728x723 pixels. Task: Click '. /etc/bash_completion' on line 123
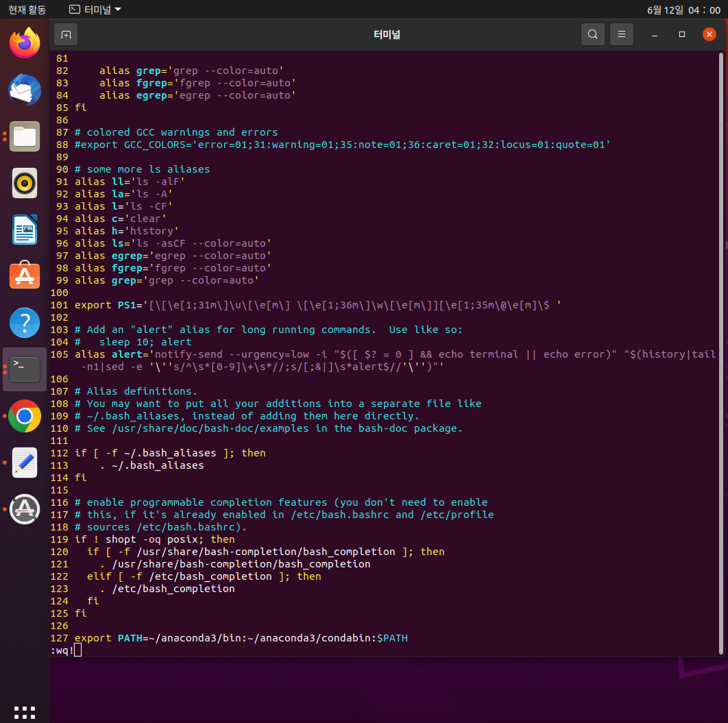167,589
